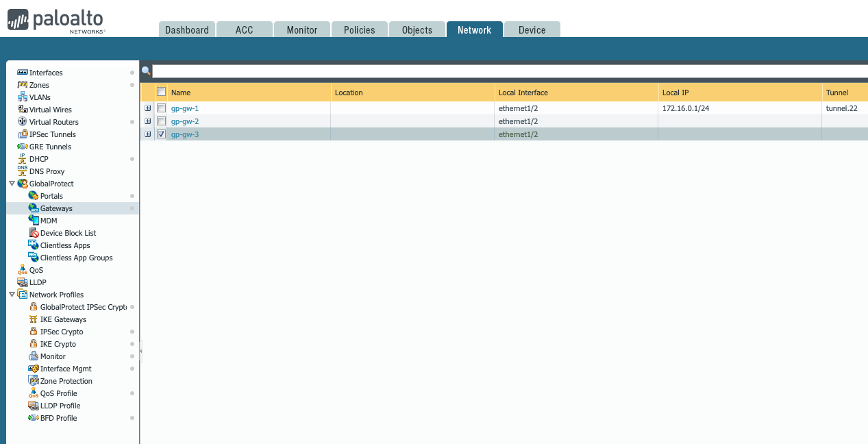
Task: Open the gp-gw-1 gateway configuration
Action: pos(184,108)
